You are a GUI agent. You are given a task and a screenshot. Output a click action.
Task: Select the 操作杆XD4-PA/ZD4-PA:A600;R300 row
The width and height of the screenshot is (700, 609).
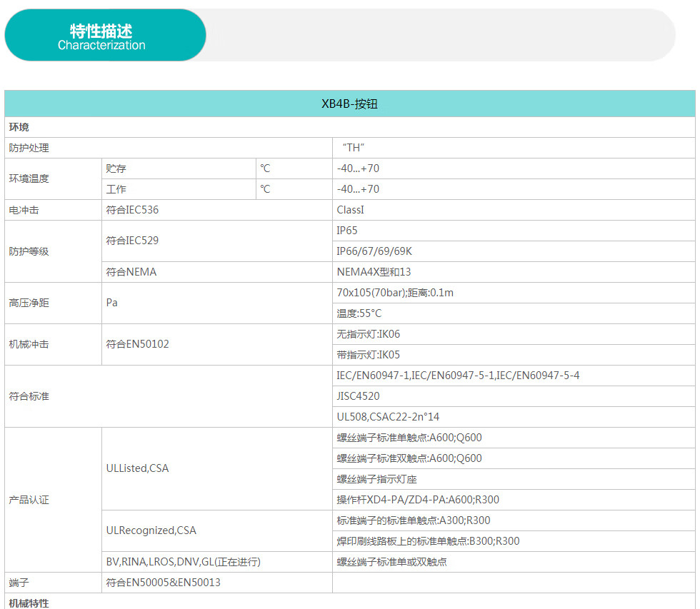coord(418,500)
